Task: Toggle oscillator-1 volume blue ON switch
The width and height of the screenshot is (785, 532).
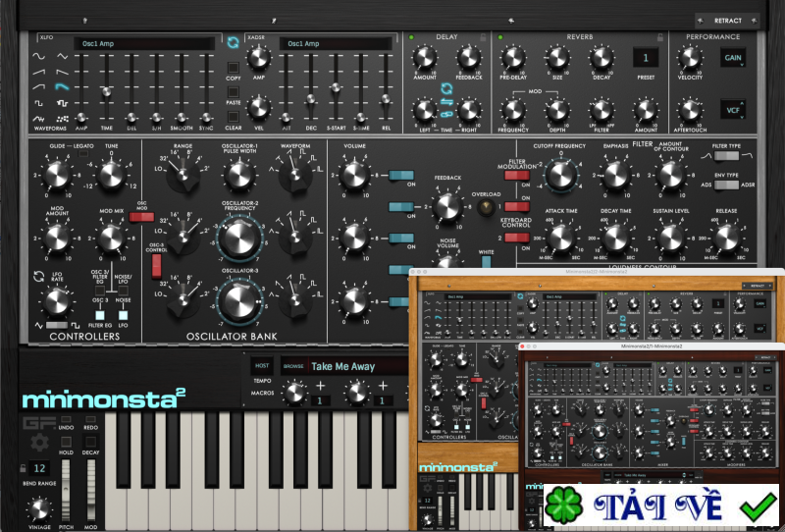Action: pos(401,176)
